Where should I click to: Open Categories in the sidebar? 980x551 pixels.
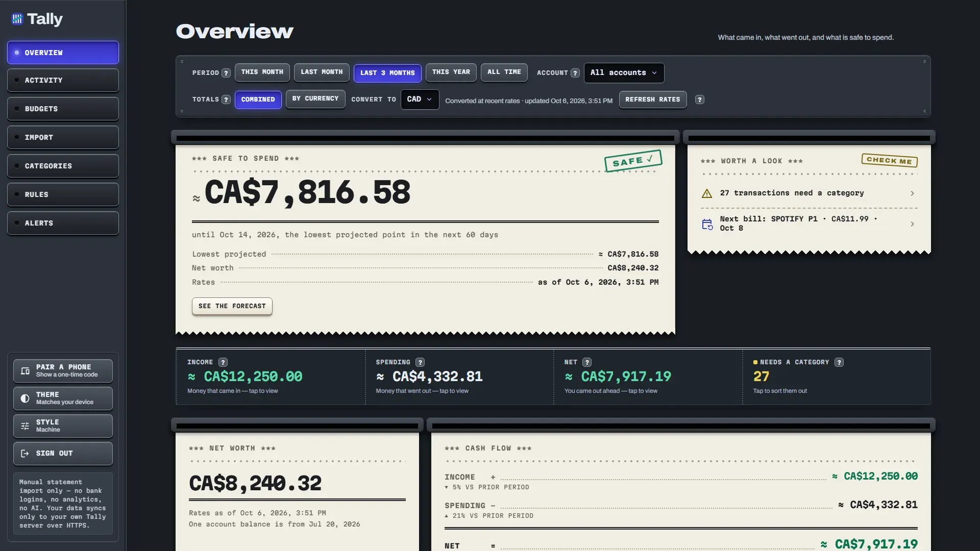(x=63, y=166)
